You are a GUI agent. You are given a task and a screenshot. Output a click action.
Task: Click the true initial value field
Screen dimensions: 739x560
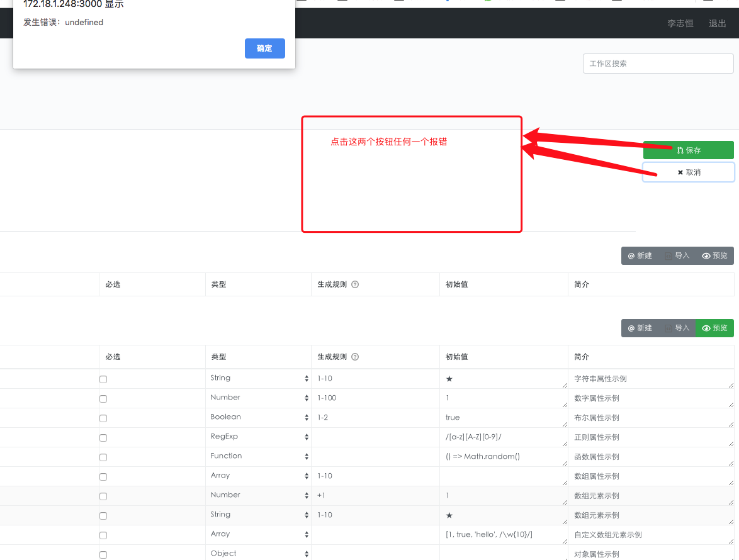click(x=504, y=417)
